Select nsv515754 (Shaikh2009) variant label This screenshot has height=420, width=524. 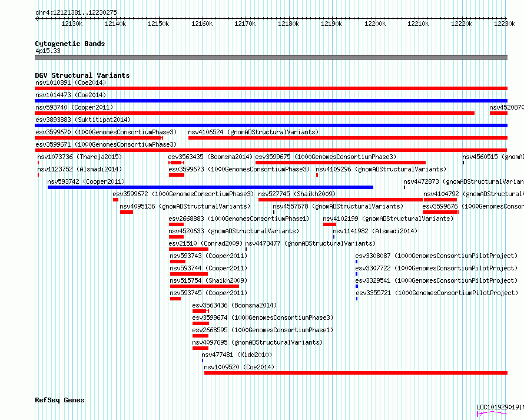click(x=208, y=280)
